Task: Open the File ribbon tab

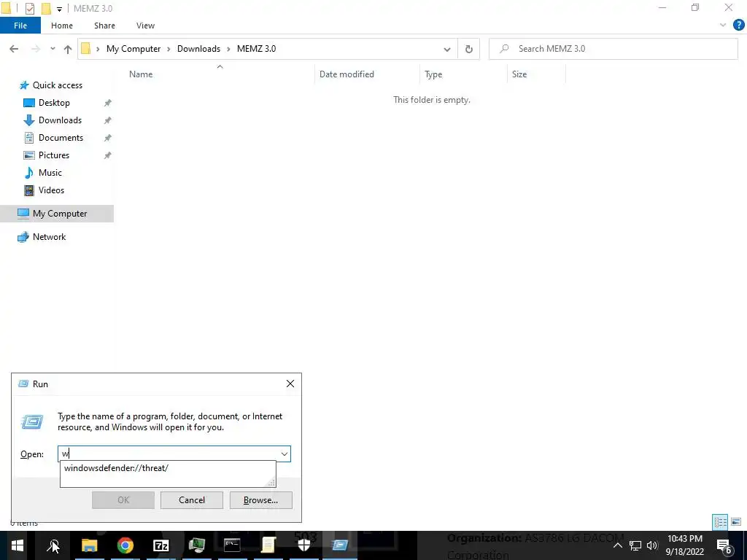Action: tap(20, 26)
